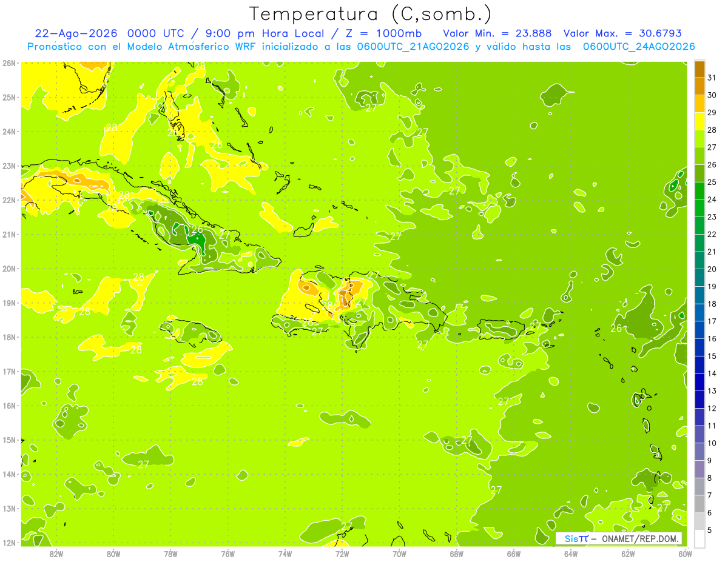Click the longitude label "78W"
Image resolution: width=728 pixels, height=562 pixels.
pos(170,554)
